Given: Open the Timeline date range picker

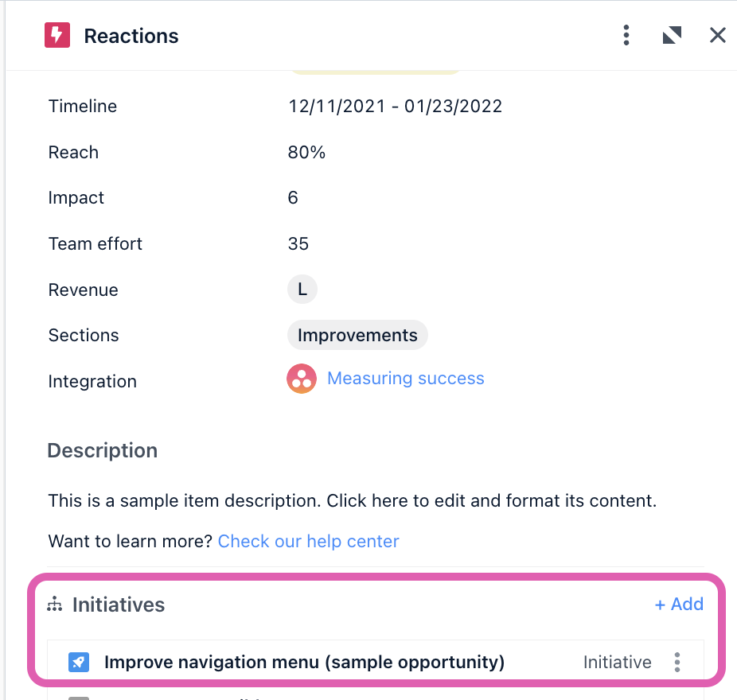Looking at the screenshot, I should pos(395,106).
